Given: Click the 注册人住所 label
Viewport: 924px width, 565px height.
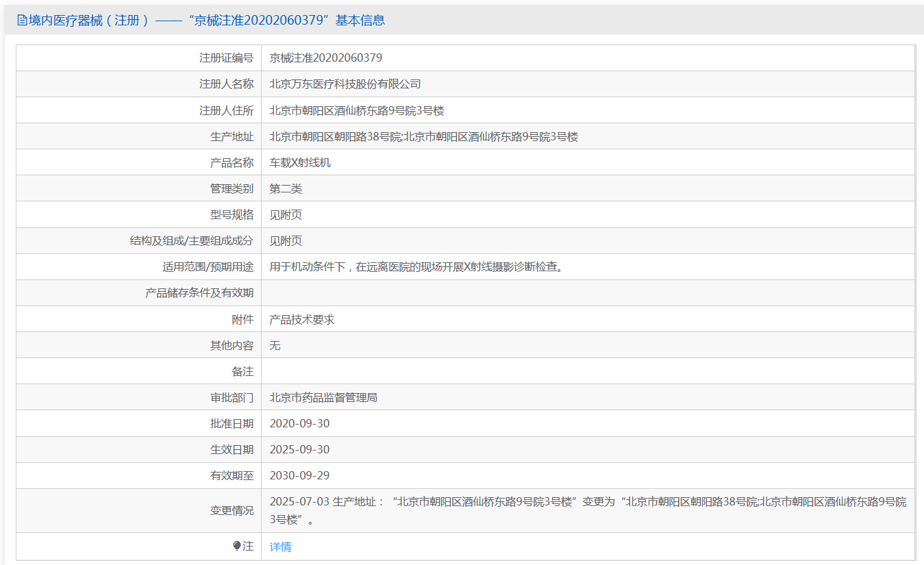Looking at the screenshot, I should tap(226, 110).
